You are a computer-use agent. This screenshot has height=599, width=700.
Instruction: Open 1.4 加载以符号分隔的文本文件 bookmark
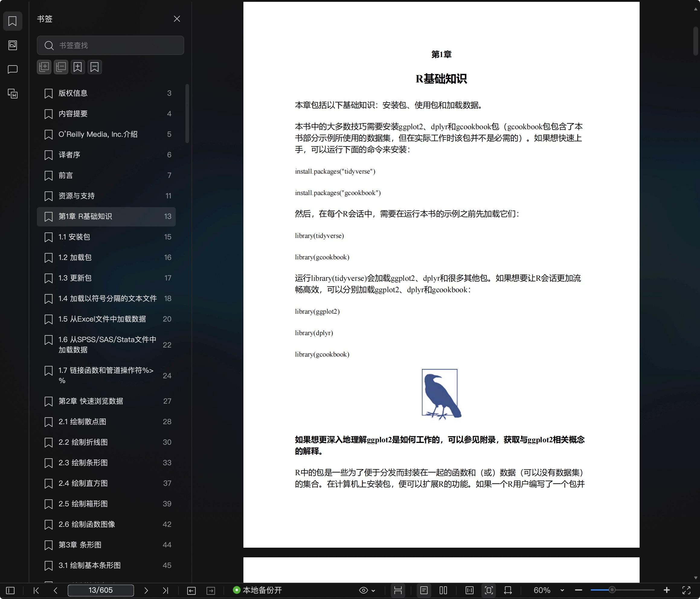[106, 299]
